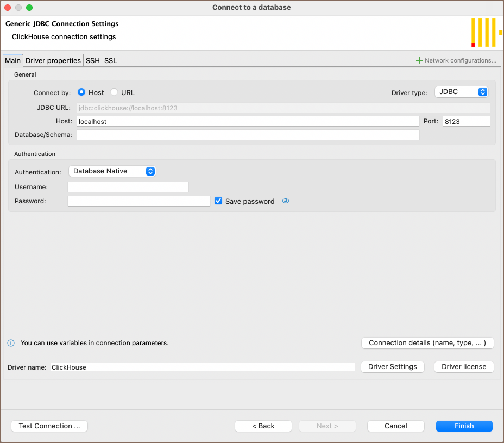Open the Driver type dropdown
504x443 pixels.
point(461,92)
